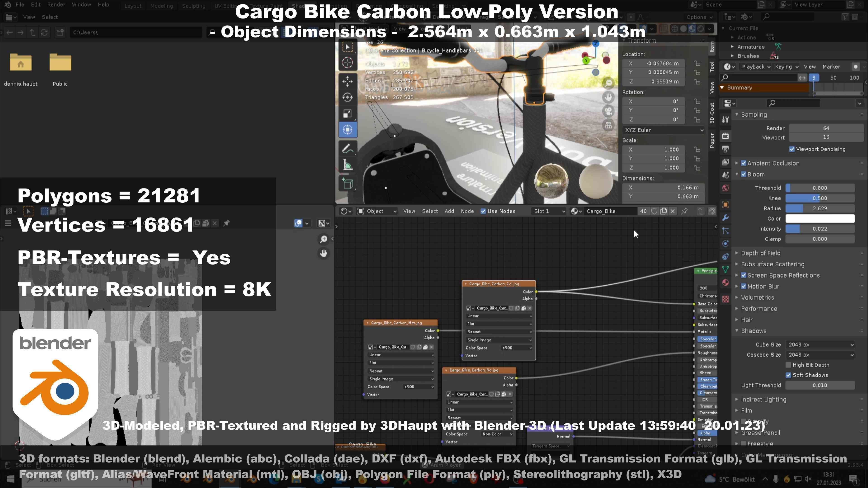Open the Output properties printer icon
Viewport: 868px width, 488px height.
pos(725,149)
